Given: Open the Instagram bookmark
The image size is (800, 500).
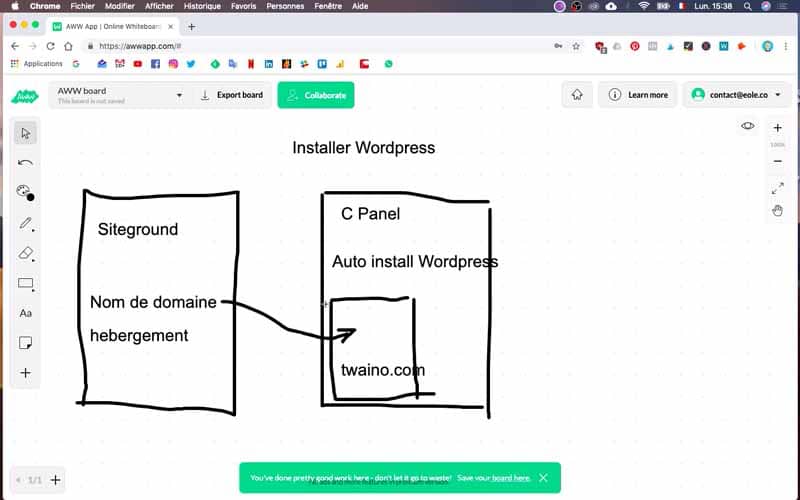Looking at the screenshot, I should point(173,64).
